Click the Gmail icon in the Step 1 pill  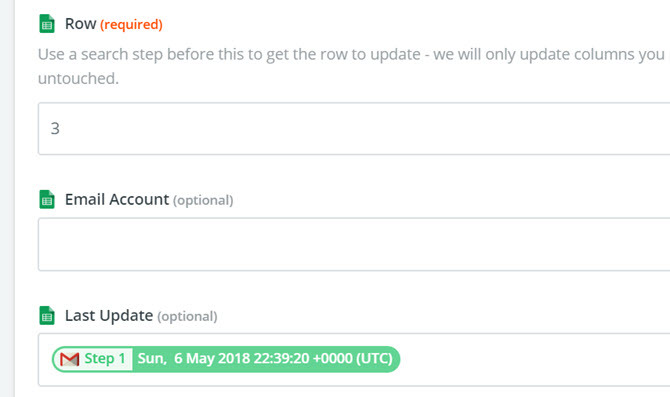(70, 359)
